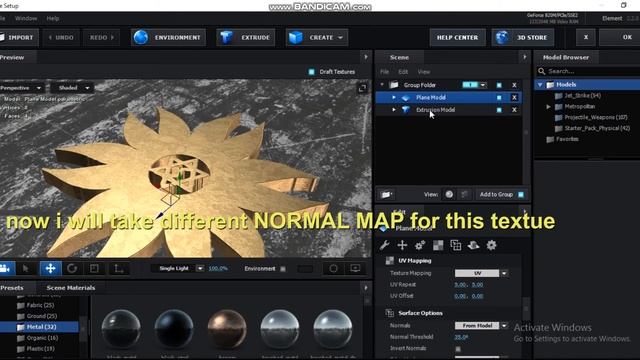Select the scale tool in preview toolbar
This screenshot has height=360, width=640.
click(x=94, y=268)
